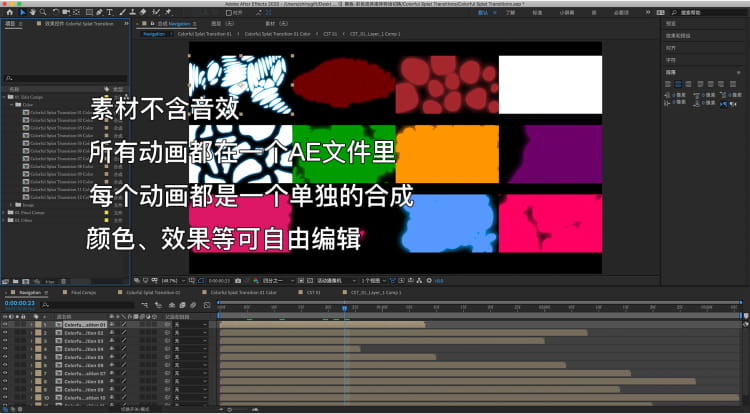The height and width of the screenshot is (414, 750).
Task: Hide layer 1 using its eye icon
Action: 5,324
